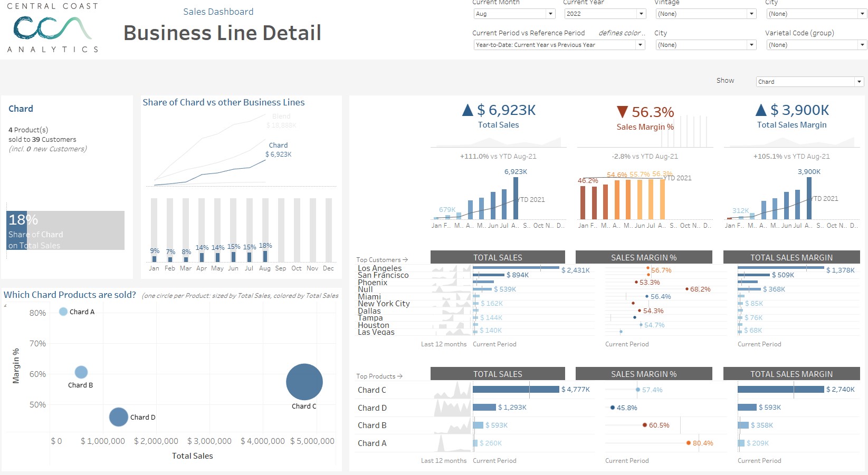
Task: Click the 68.2% customer margin dot
Action: 686,289
